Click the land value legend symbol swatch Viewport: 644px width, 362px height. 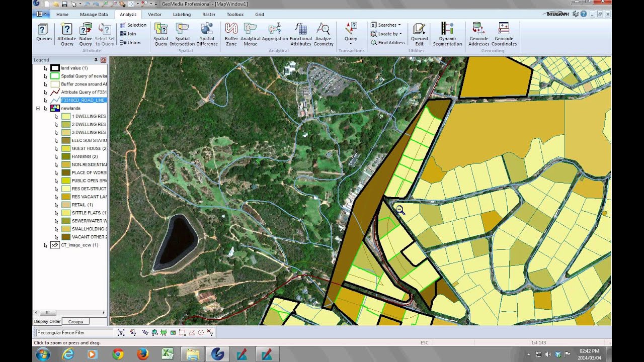tap(55, 68)
